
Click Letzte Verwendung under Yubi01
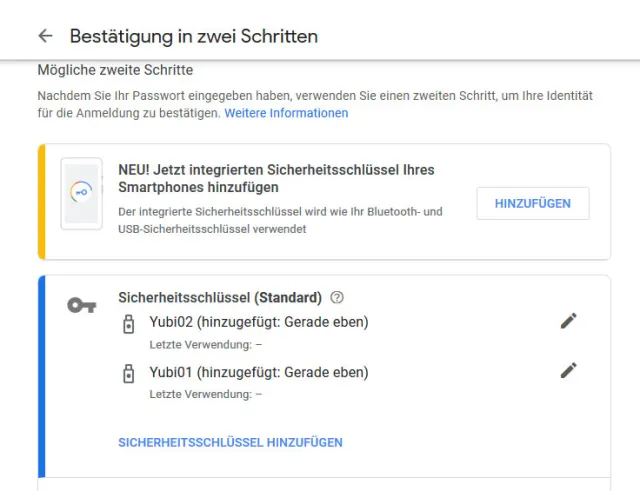point(205,394)
